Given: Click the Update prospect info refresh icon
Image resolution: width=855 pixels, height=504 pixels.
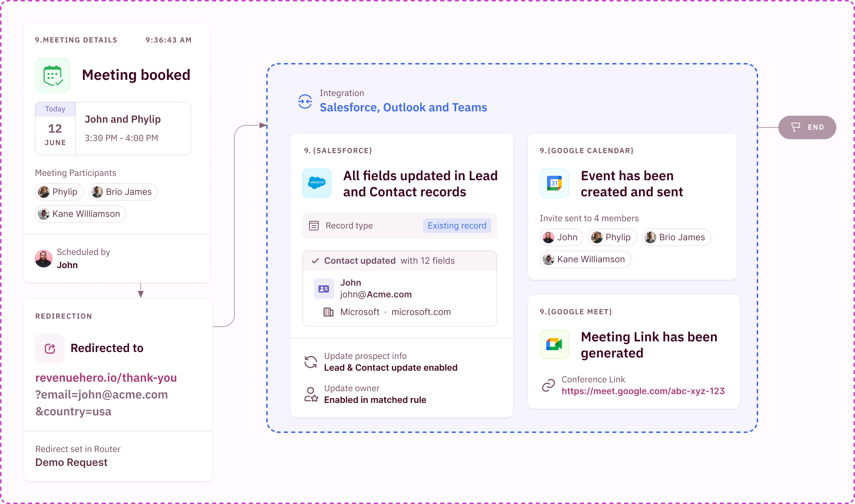Looking at the screenshot, I should (311, 362).
